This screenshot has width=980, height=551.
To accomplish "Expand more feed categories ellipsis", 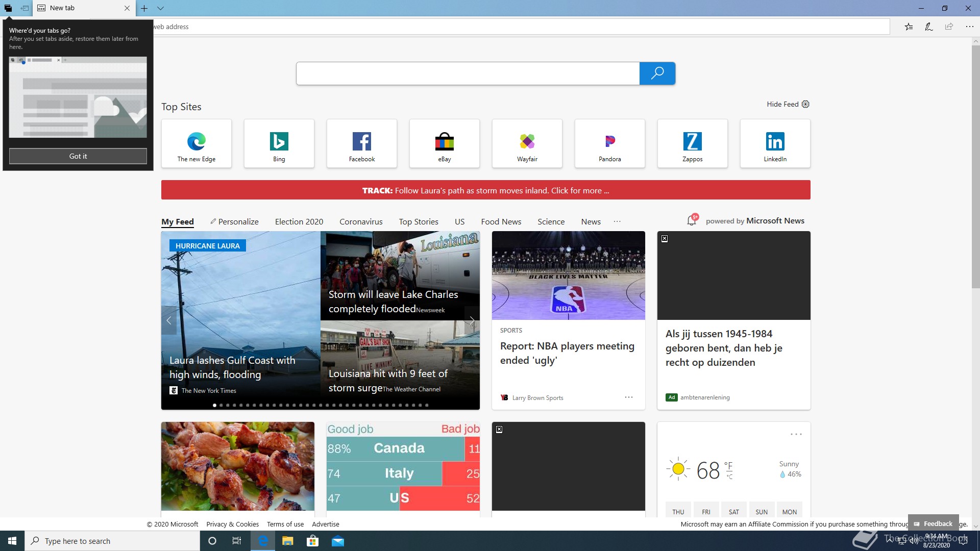I will pyautogui.click(x=617, y=221).
